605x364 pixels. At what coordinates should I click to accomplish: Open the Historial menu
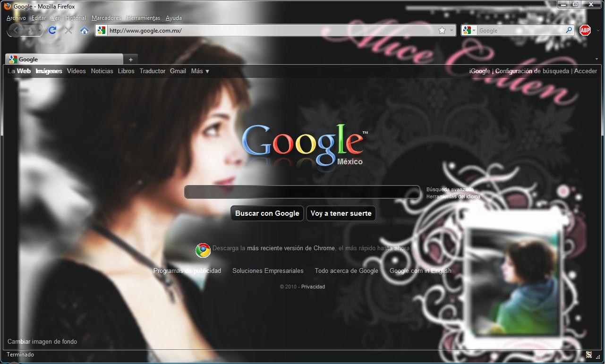point(76,18)
